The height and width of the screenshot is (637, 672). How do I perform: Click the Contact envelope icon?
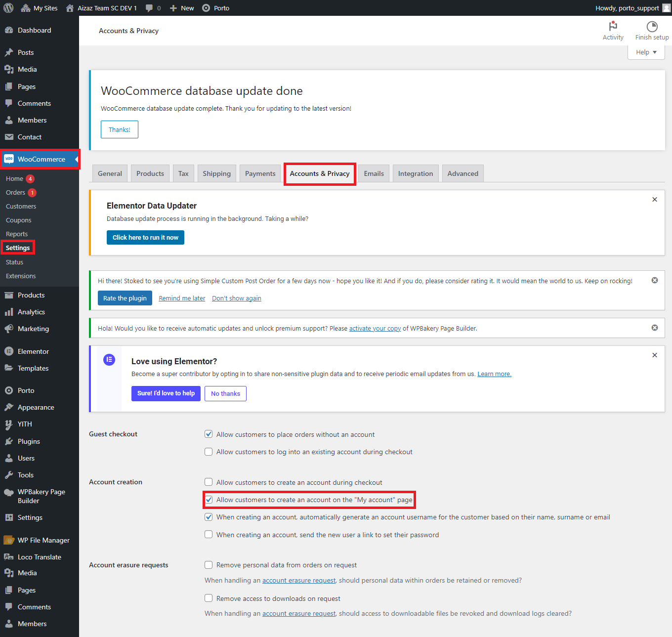click(x=9, y=137)
